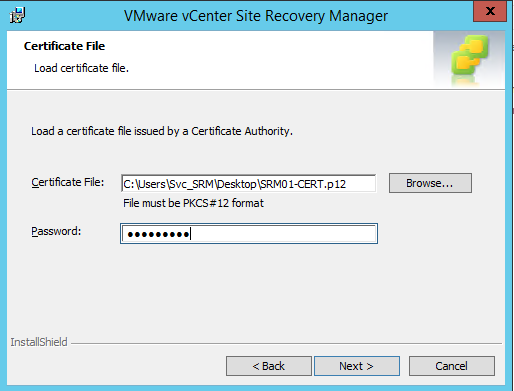This screenshot has height=391, width=514.
Task: Click the 'Load certificate file.' subtitle
Action: click(x=81, y=68)
